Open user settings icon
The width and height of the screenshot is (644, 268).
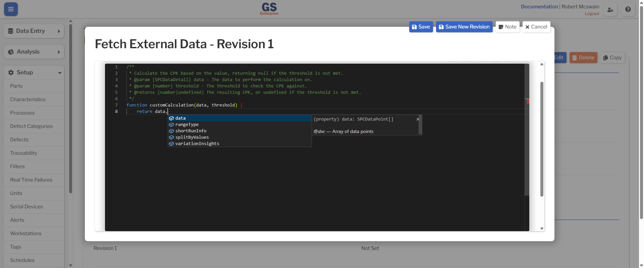(610, 9)
